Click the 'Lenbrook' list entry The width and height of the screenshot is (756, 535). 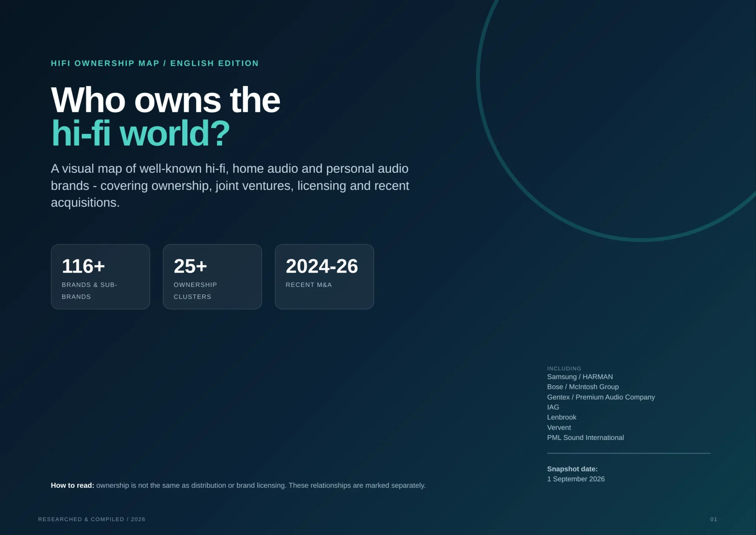(x=561, y=417)
